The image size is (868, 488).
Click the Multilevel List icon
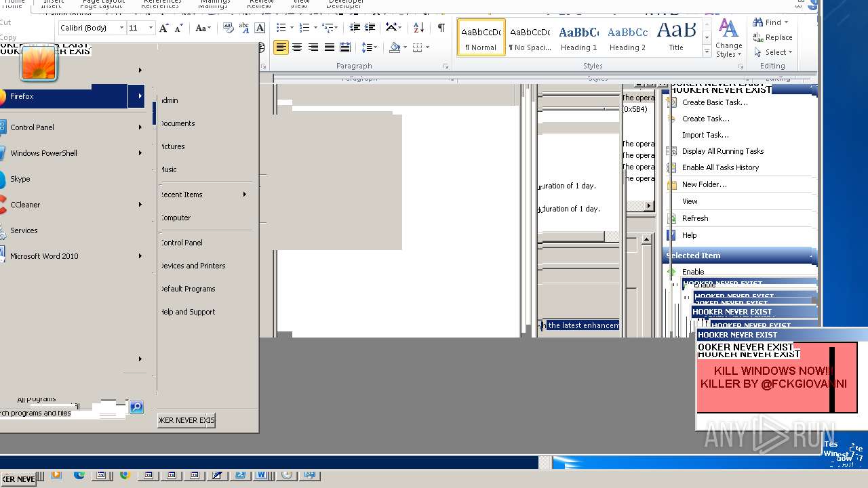[328, 28]
